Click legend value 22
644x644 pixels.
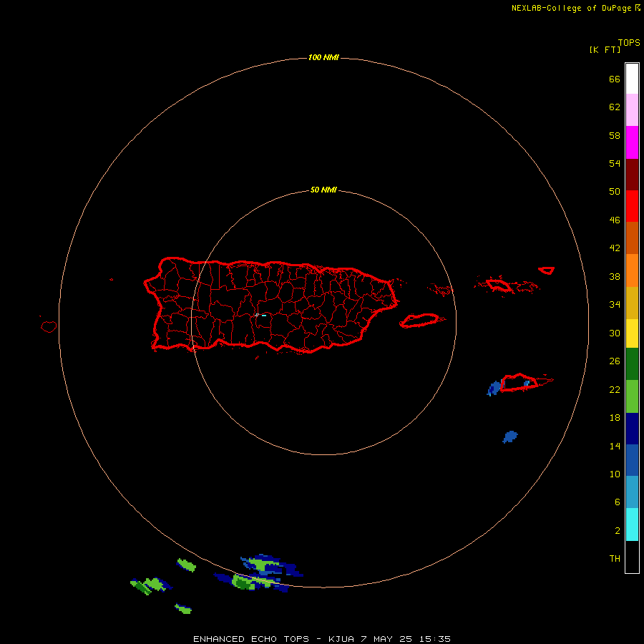(x=615, y=390)
